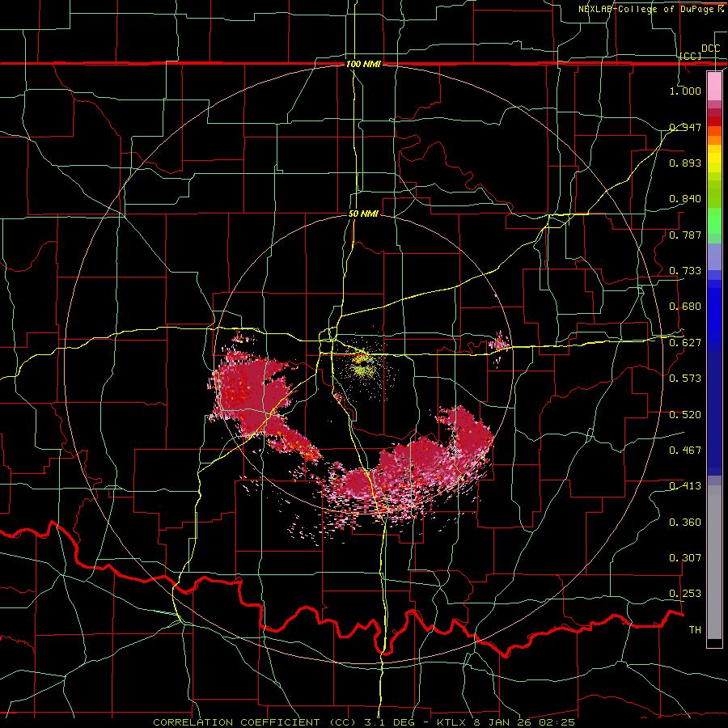
Task: Click the 0.413 scale value
Action: [x=685, y=486]
